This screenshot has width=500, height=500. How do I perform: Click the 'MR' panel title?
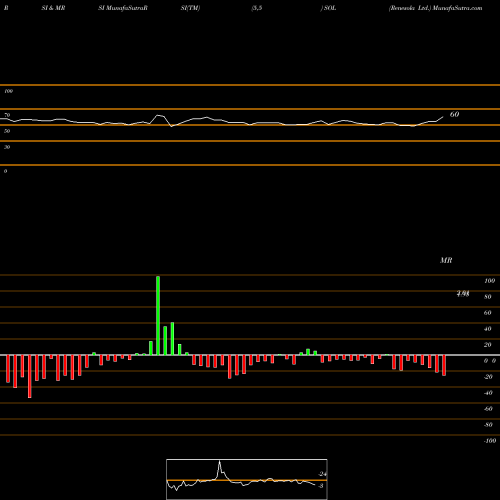coord(446,260)
